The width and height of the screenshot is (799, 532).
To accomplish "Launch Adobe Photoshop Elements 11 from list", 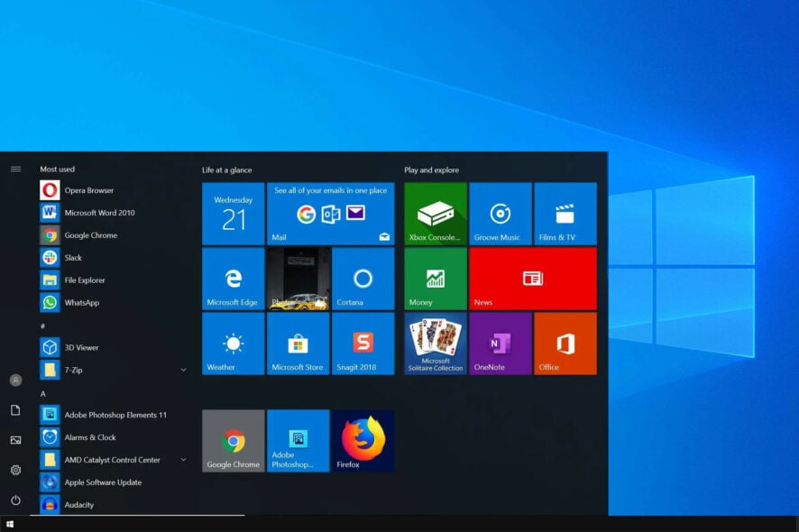I will [x=113, y=415].
